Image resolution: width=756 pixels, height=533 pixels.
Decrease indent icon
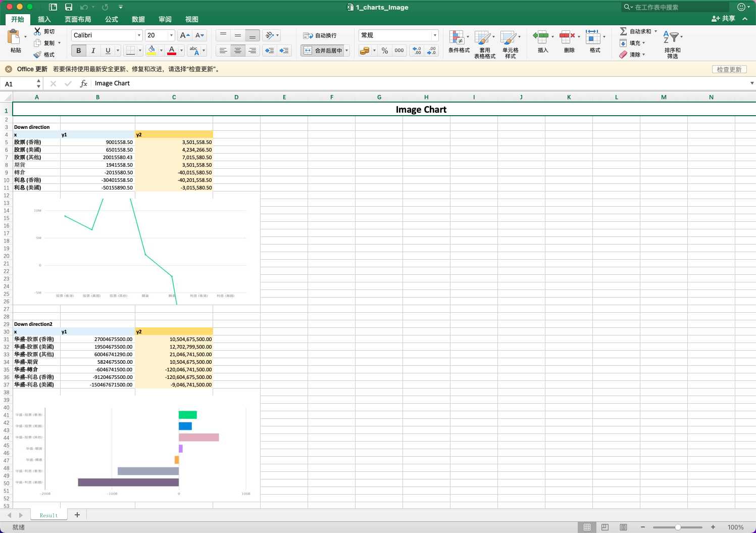click(x=270, y=51)
